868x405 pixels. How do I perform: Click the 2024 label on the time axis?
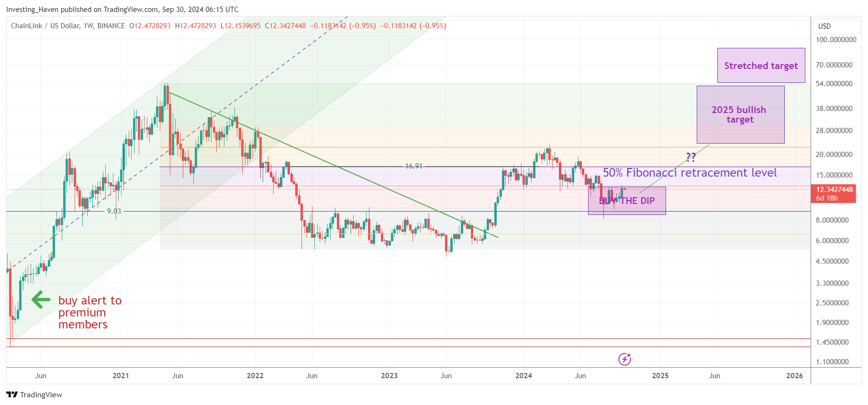(523, 375)
